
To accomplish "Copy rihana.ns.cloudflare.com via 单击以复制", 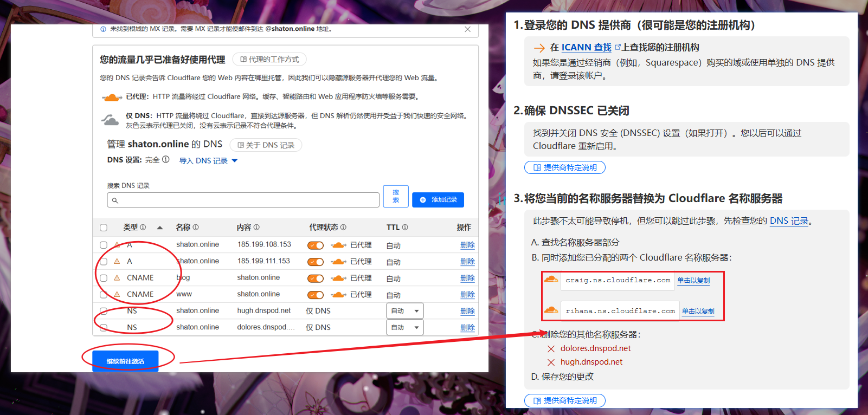I will (x=698, y=312).
